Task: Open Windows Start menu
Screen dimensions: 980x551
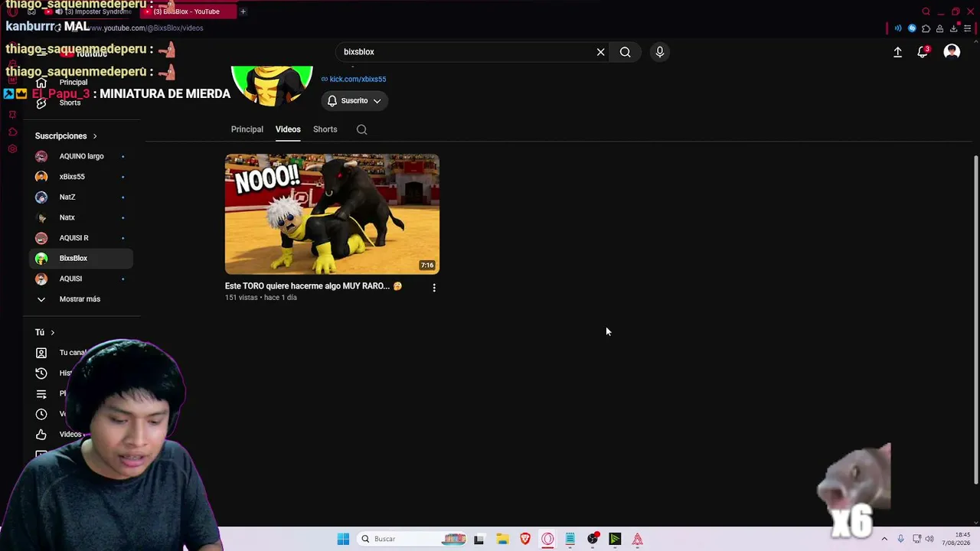Action: (343, 539)
